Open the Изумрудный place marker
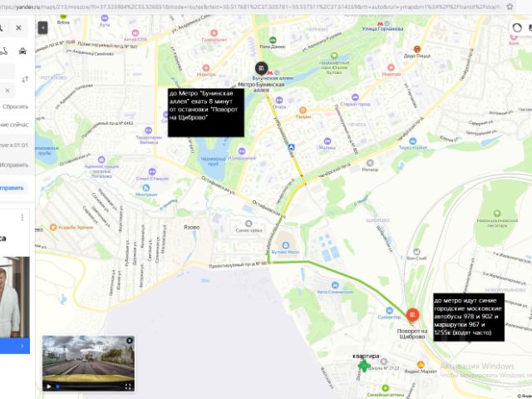The height and width of the screenshot is (399, 532). (x=242, y=151)
